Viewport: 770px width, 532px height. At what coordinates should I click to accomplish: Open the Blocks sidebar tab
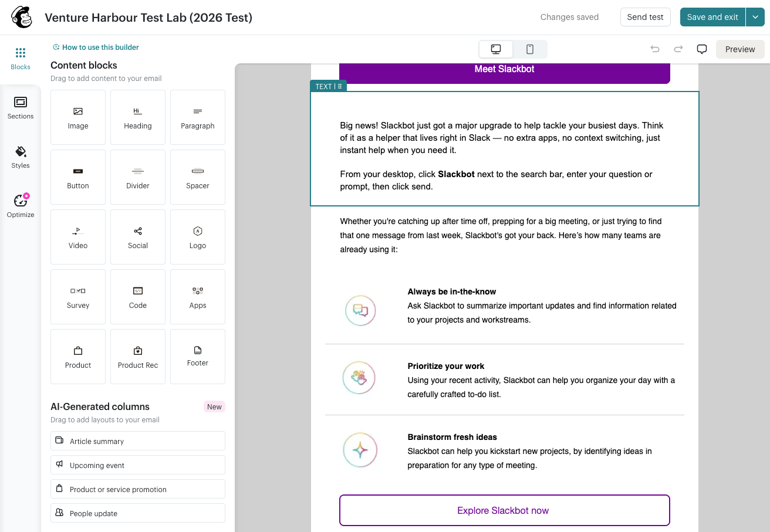coord(21,59)
